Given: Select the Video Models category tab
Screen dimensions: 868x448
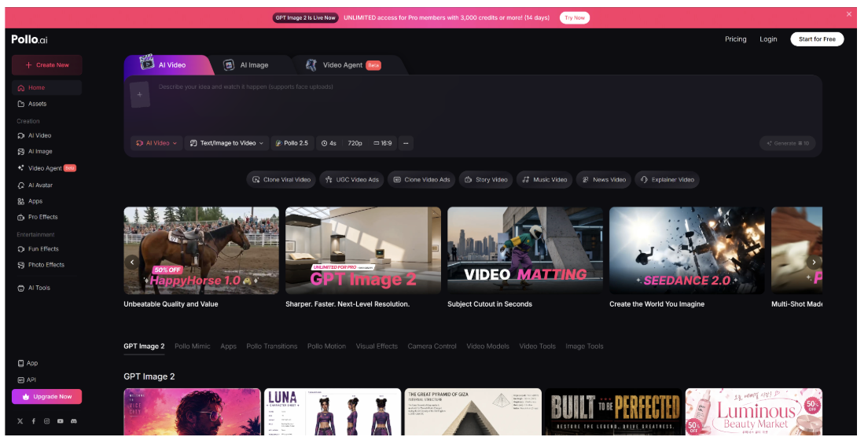Looking at the screenshot, I should pyautogui.click(x=487, y=347).
